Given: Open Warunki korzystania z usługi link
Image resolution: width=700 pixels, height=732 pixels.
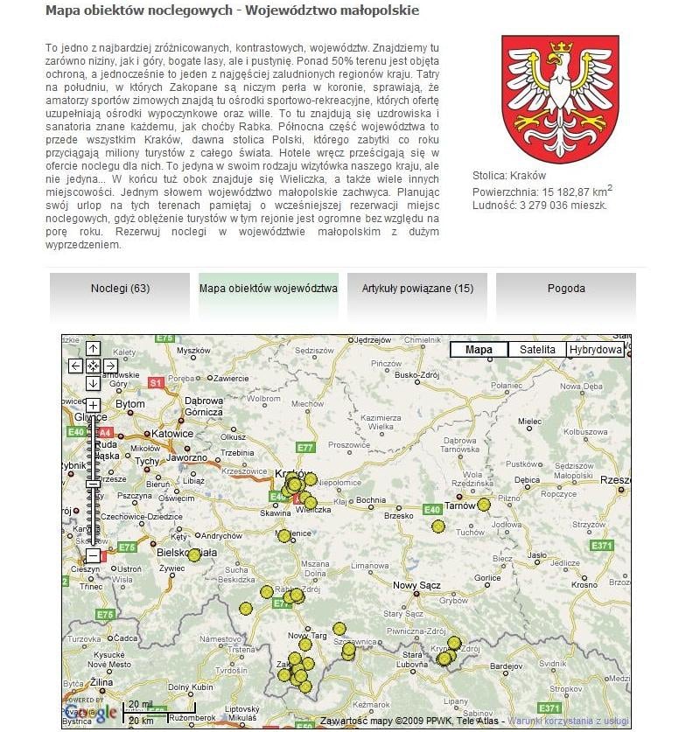Looking at the screenshot, I should (x=568, y=721).
